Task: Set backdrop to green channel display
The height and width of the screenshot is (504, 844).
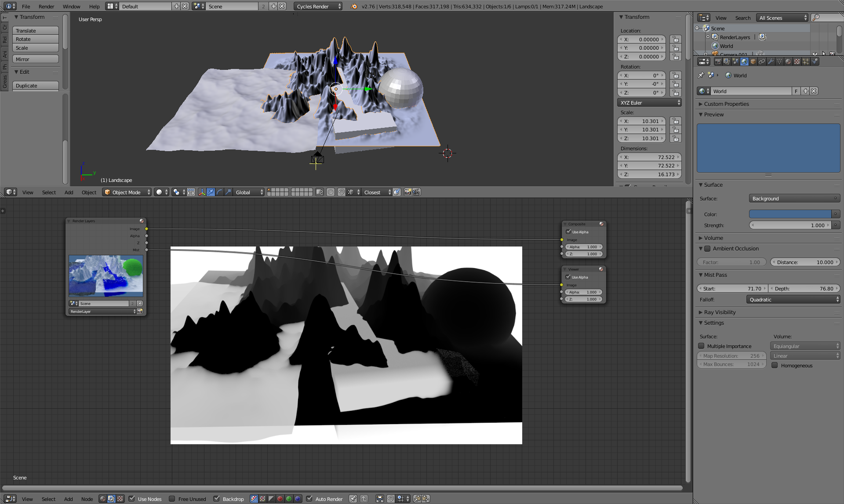Action: pos(289,499)
